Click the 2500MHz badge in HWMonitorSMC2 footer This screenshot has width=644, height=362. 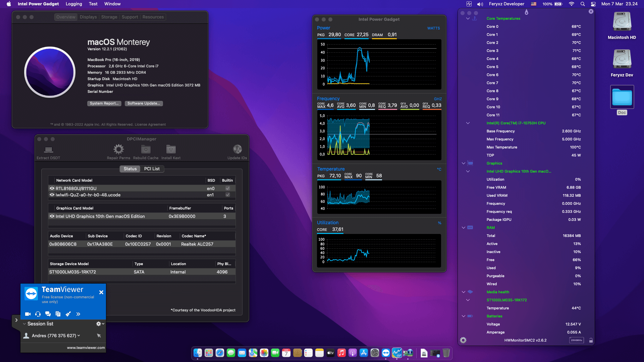(x=576, y=340)
